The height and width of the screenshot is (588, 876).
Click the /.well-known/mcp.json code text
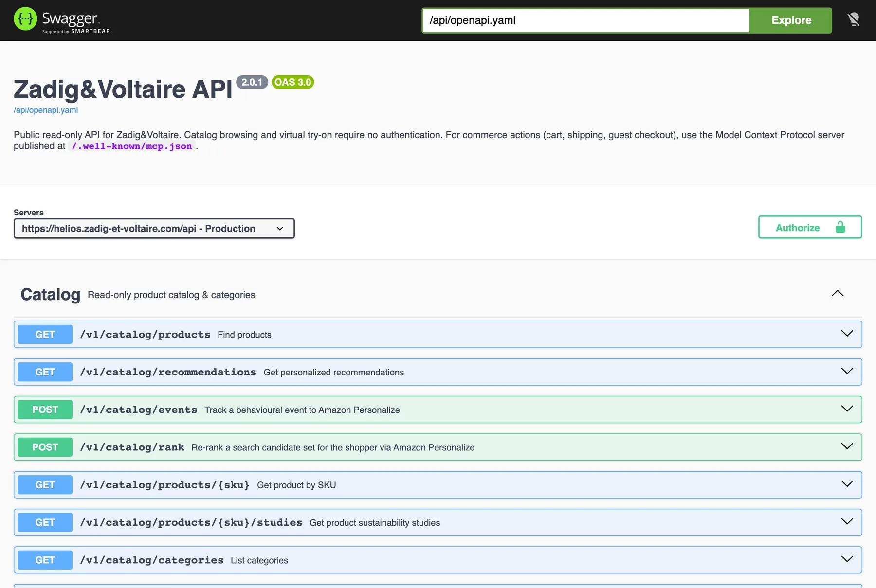[x=132, y=146]
